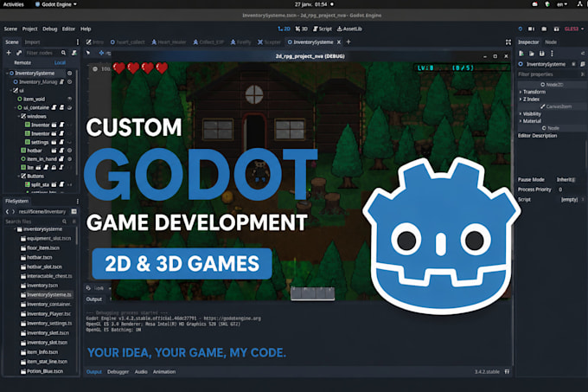The image size is (588, 392).
Task: Open the Debug menu
Action: [x=50, y=29]
